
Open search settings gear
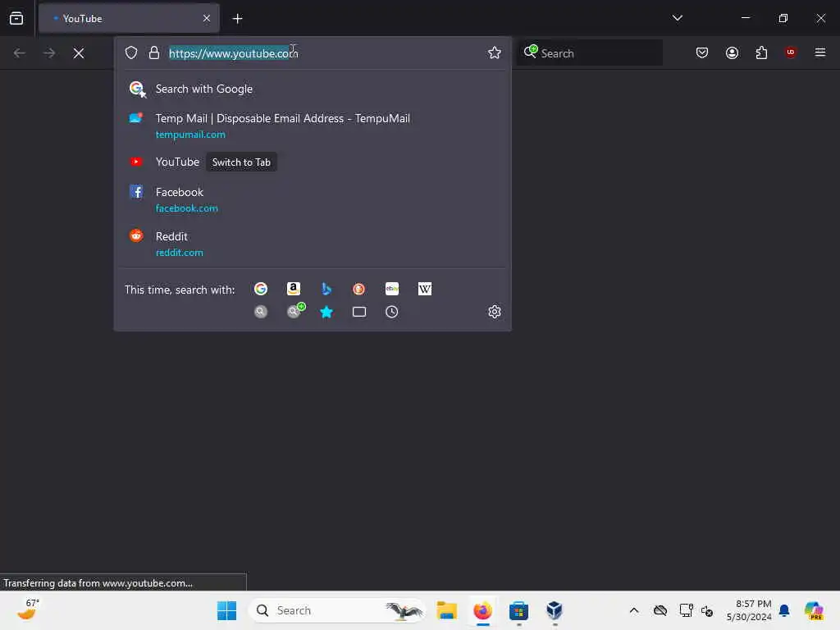click(x=495, y=312)
